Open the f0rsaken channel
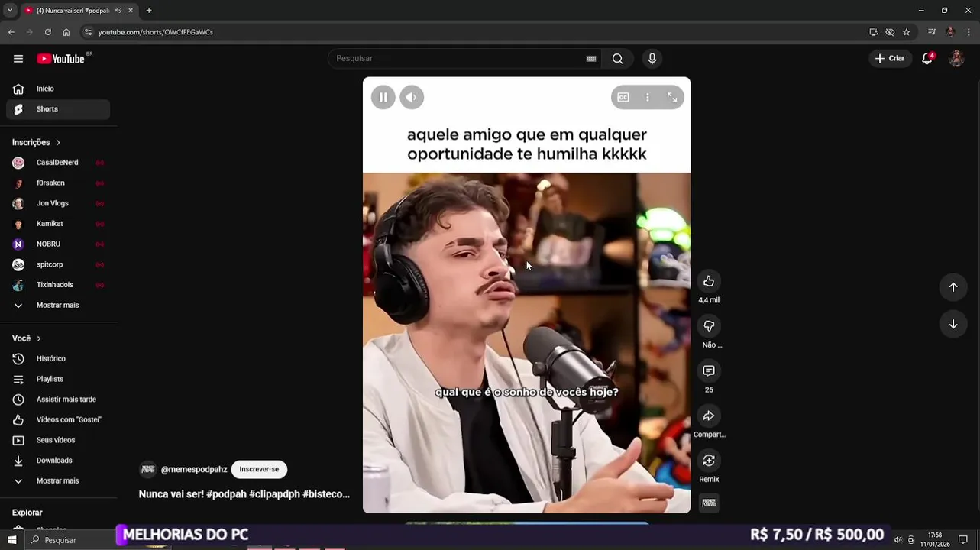980x550 pixels. coord(58,183)
